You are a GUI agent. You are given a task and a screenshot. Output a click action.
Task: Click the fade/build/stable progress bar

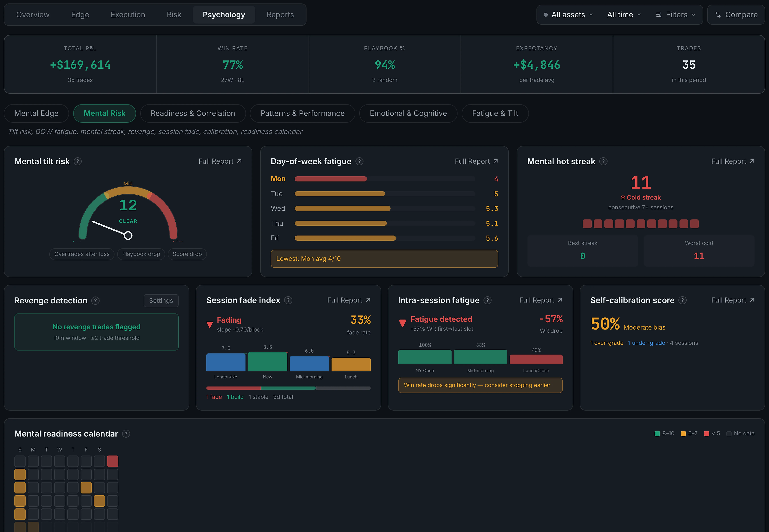[288, 388]
